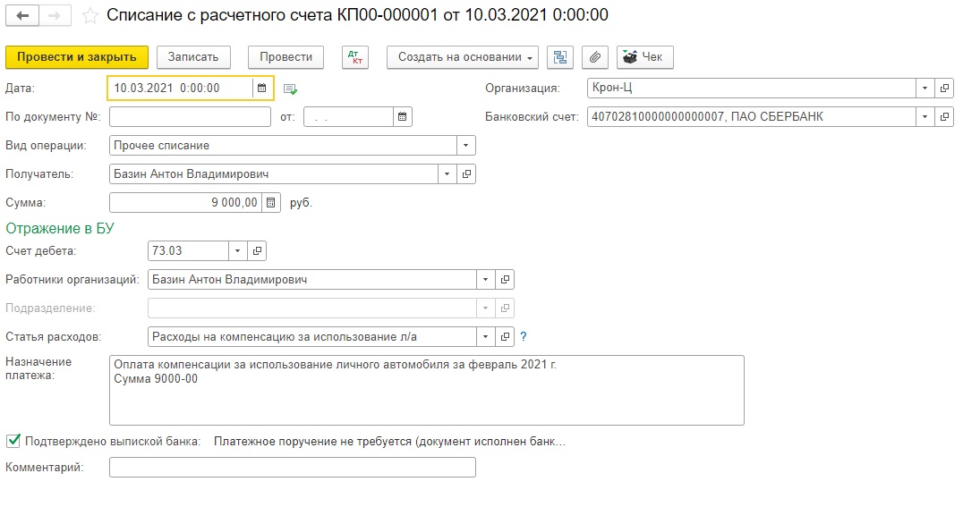Open calendar picker for Дата field
Image resolution: width=980 pixels, height=507 pixels.
point(262,88)
